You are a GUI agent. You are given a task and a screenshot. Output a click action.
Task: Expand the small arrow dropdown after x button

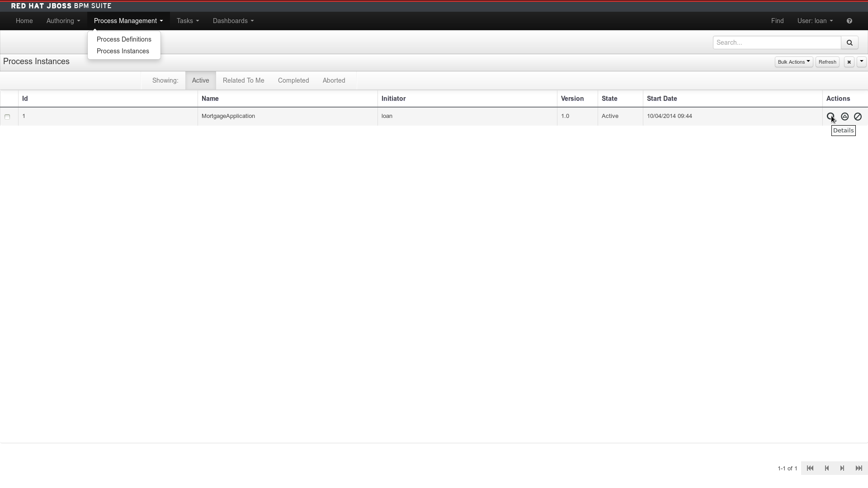[861, 62]
